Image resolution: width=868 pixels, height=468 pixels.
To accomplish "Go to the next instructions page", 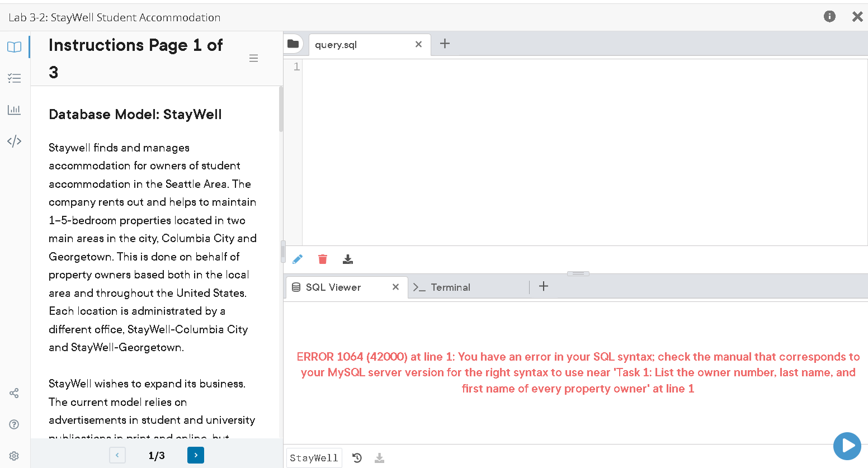I will pos(195,455).
